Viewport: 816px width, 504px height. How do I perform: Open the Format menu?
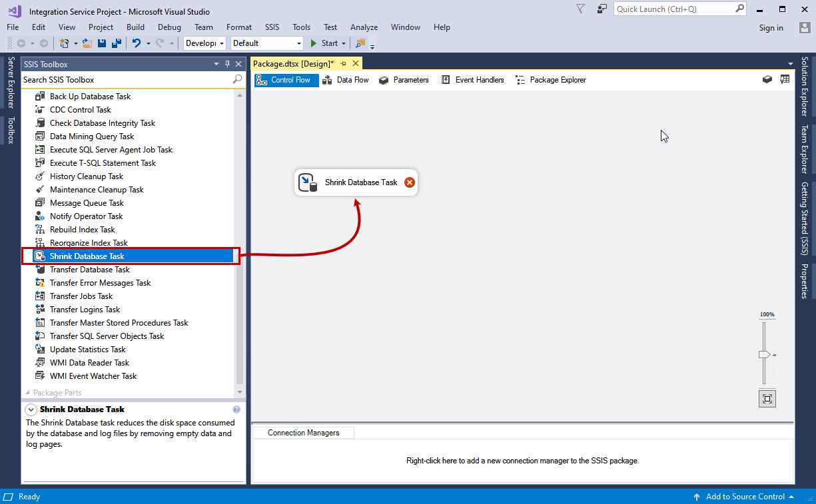point(239,27)
